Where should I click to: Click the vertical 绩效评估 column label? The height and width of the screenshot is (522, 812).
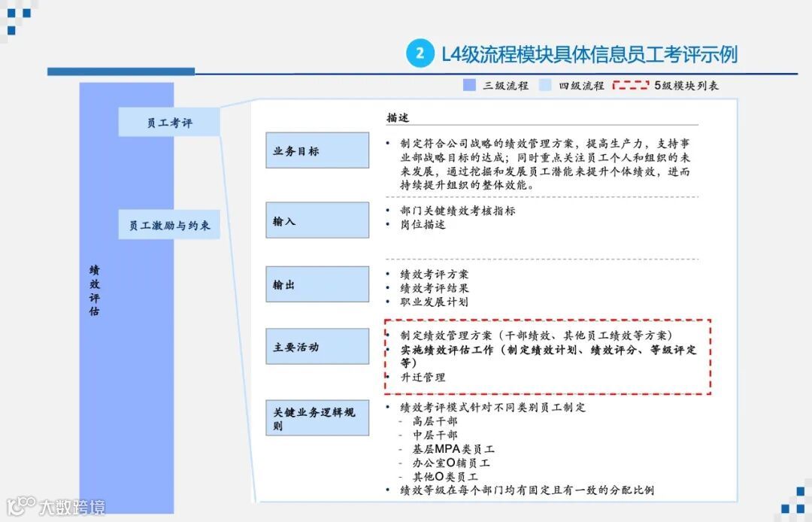94,290
